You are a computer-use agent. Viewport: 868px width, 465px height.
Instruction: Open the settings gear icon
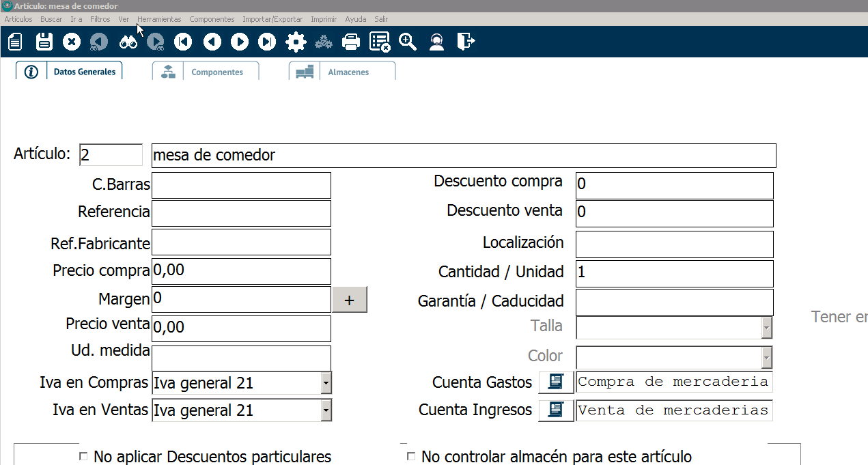point(296,42)
